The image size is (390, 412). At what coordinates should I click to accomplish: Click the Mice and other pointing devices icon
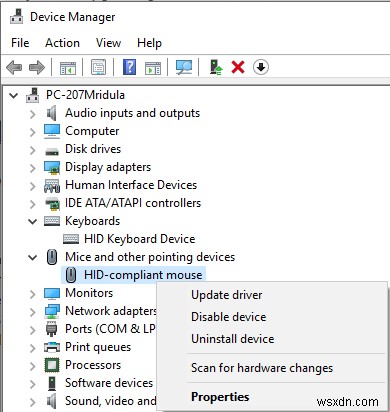point(52,257)
